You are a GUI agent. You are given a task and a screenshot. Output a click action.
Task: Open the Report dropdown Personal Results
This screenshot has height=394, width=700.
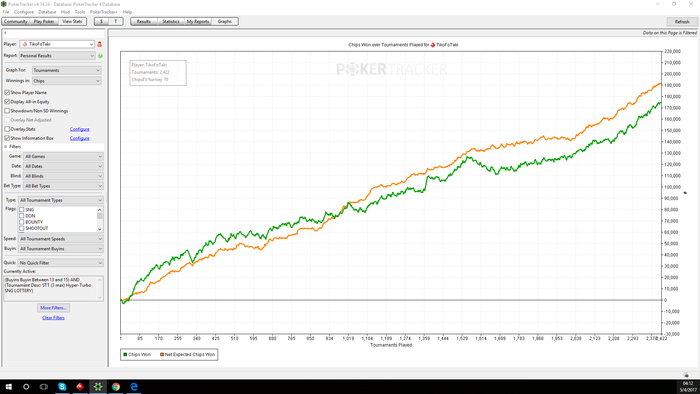(x=57, y=56)
